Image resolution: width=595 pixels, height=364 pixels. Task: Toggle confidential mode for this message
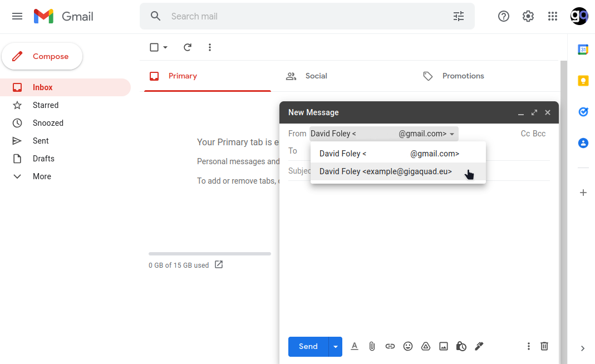click(461, 346)
